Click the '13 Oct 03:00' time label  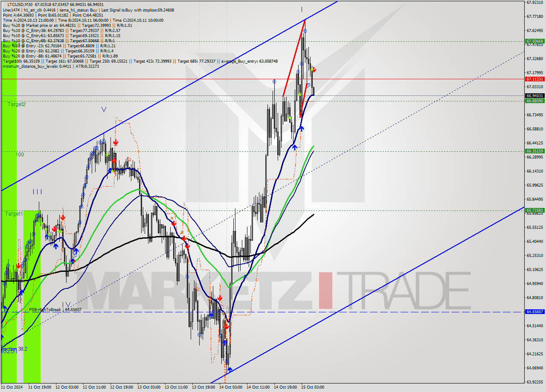click(149, 387)
